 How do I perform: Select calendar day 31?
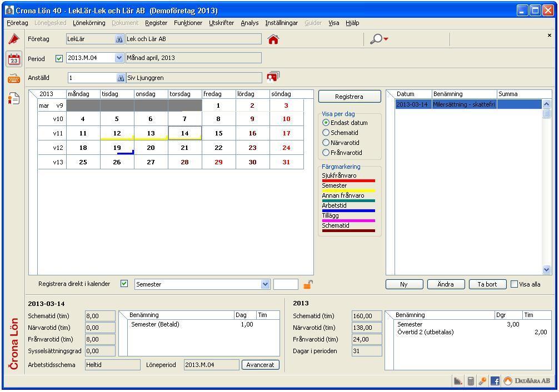286,162
